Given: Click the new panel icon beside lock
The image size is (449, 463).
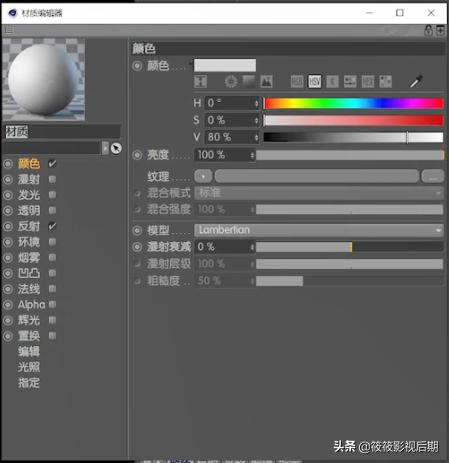Looking at the screenshot, I should click(440, 30).
